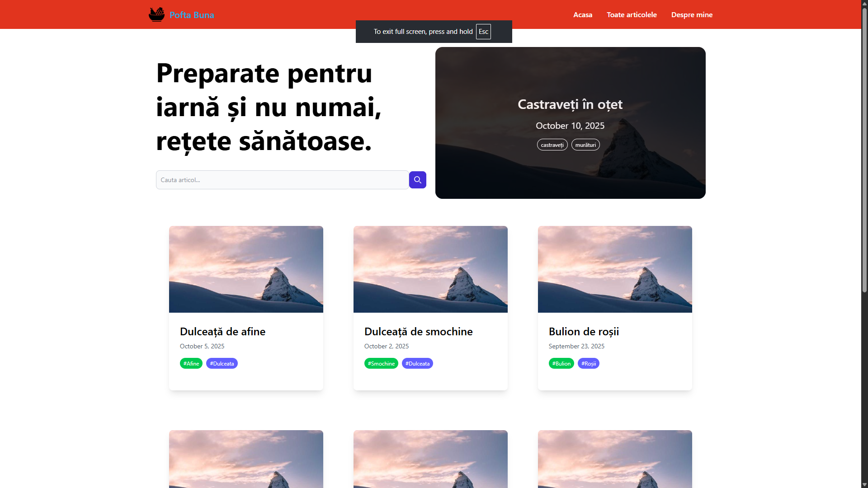Click the page scrollbar down arrow
The image size is (868, 488).
(x=864, y=484)
